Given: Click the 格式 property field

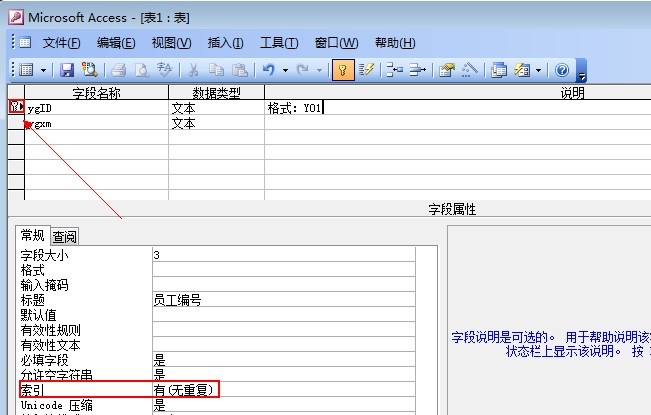Looking at the screenshot, I should tap(284, 270).
